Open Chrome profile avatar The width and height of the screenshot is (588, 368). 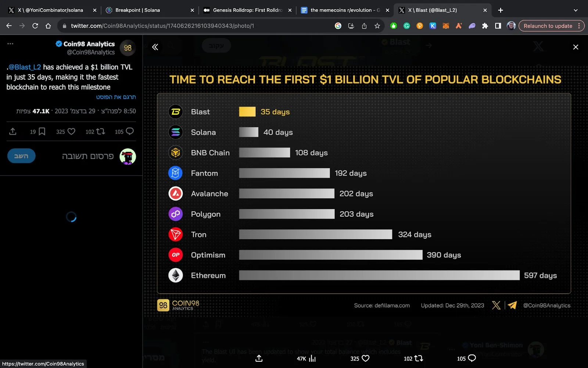pos(511,26)
